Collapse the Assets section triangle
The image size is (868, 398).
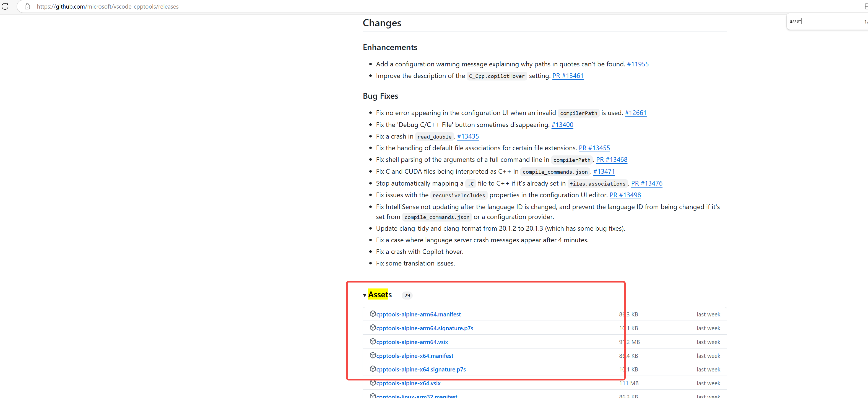click(x=365, y=295)
